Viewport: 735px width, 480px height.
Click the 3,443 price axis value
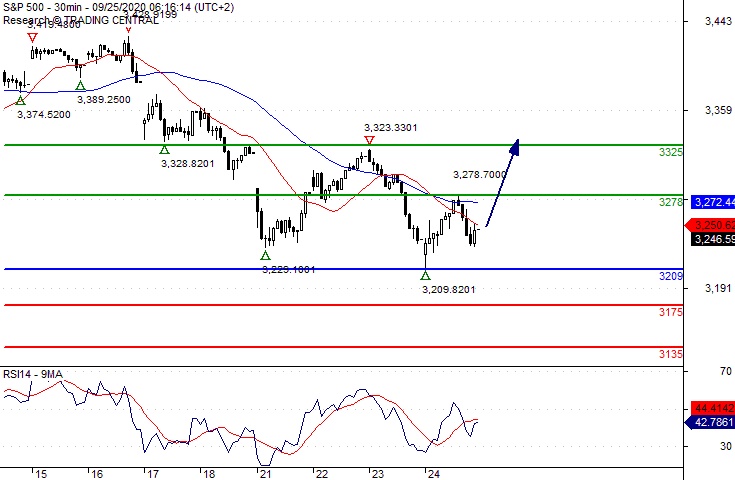pyautogui.click(x=718, y=21)
